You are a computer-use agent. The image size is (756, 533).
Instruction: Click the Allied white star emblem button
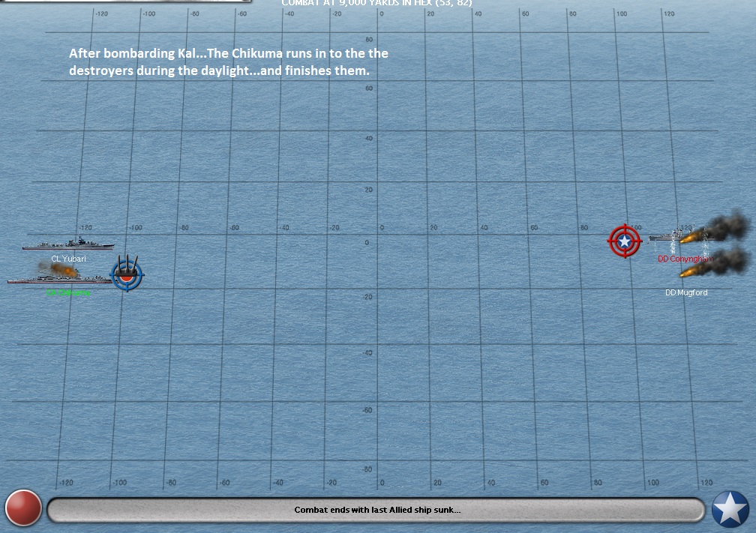tap(730, 509)
